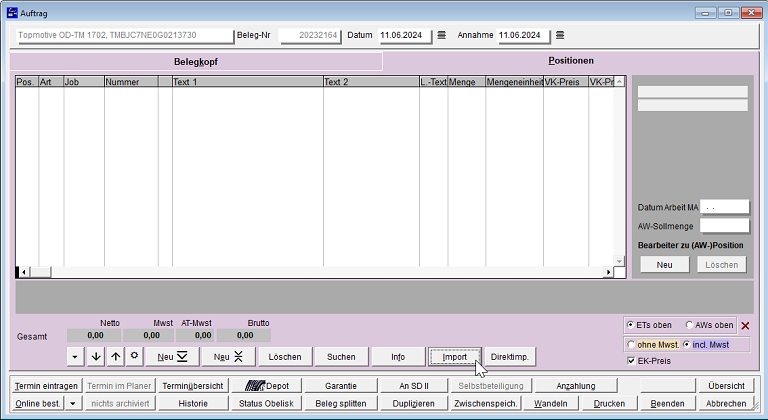Image resolution: width=768 pixels, height=420 pixels.
Task: Open the Historie button
Action: click(x=193, y=404)
